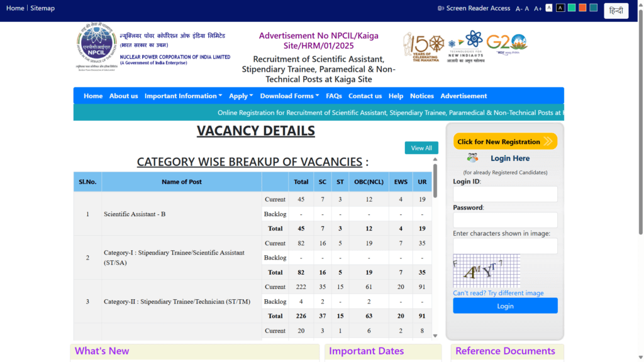Expand the Important Information dropdown
644x362 pixels.
point(183,96)
